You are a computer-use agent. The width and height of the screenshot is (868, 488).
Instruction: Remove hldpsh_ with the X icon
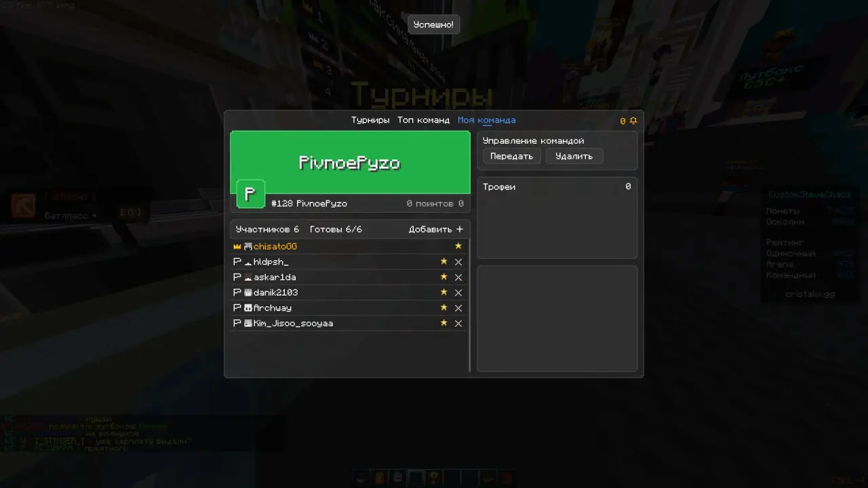point(458,262)
